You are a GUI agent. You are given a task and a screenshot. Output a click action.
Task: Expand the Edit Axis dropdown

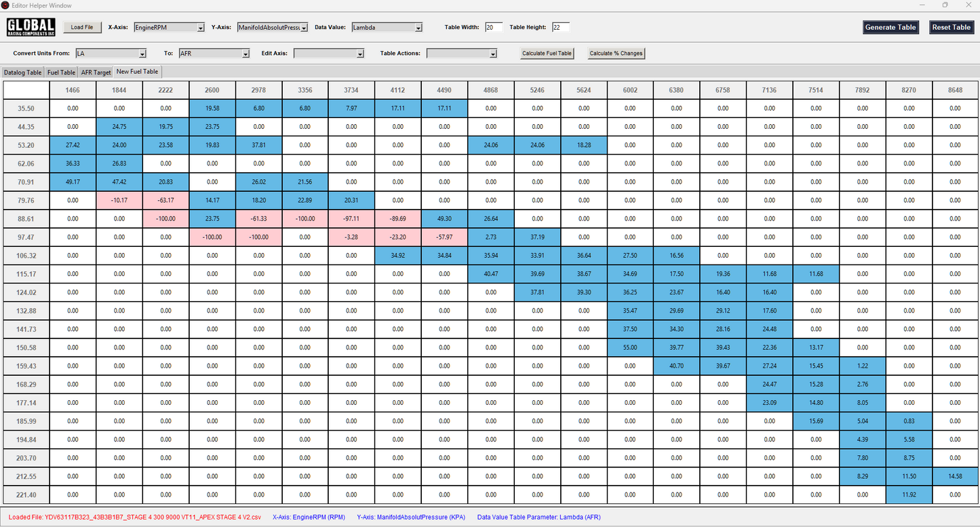[x=329, y=54]
